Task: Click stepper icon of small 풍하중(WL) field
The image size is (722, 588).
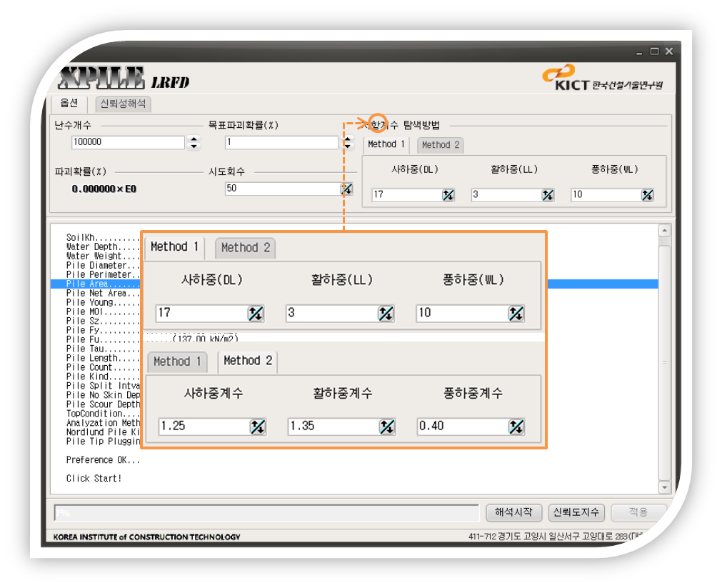Action: click(647, 195)
